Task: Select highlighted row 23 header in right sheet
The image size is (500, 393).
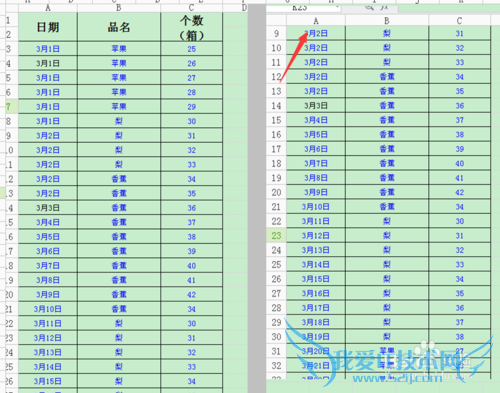Action: click(x=276, y=236)
